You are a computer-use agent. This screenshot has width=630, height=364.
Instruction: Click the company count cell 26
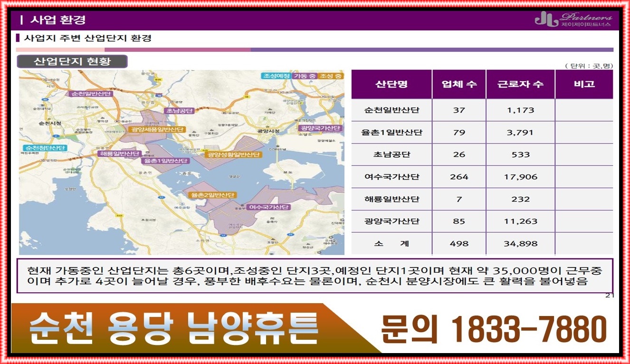(459, 154)
